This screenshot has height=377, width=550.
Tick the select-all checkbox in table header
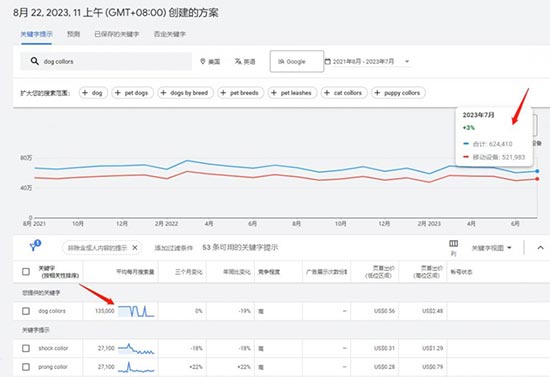coord(26,271)
